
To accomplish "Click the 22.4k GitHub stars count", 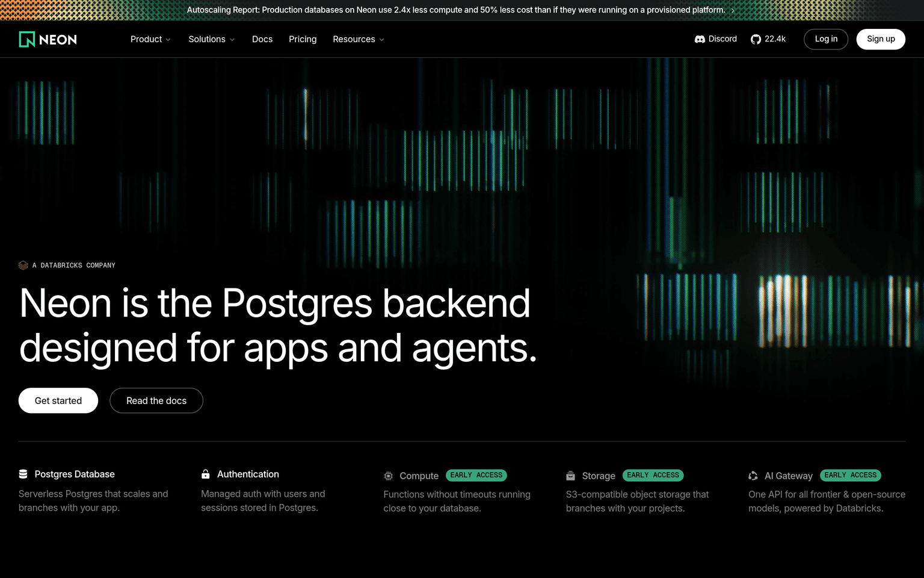I will click(x=775, y=39).
